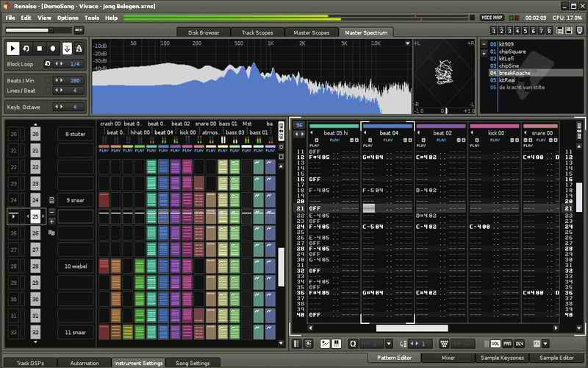
Task: Click the loop pattern icon in transport
Action: (27, 48)
